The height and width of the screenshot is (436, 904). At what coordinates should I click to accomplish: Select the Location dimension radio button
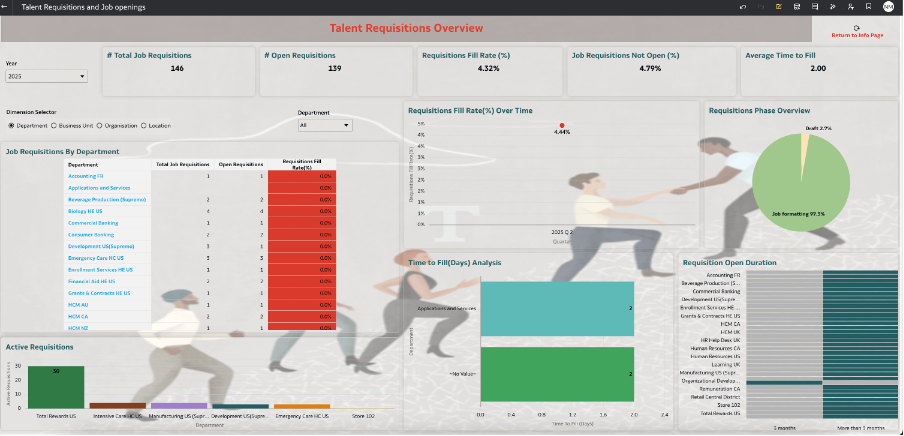pos(144,125)
